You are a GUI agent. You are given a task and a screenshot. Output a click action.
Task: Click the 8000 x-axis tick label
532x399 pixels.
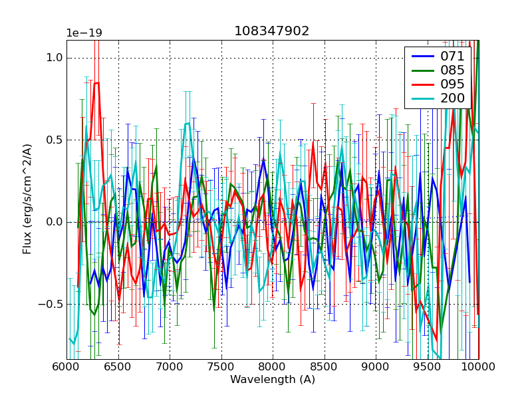tap(273, 366)
